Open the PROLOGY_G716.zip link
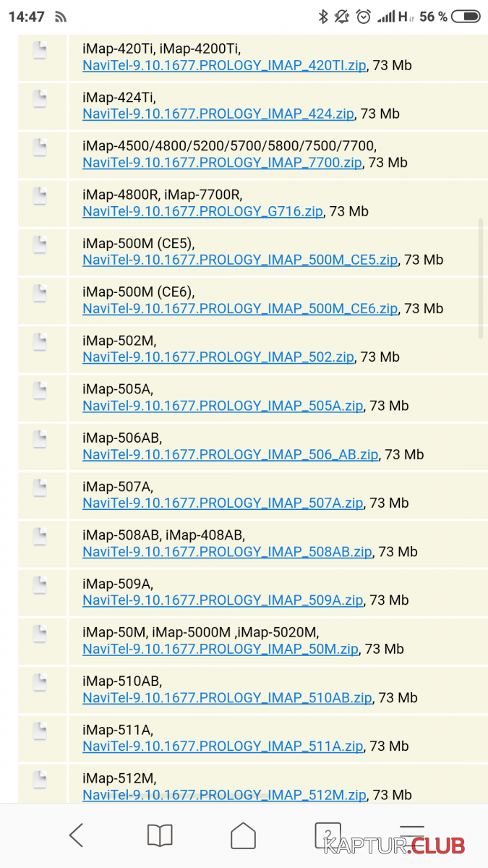 pos(202,212)
